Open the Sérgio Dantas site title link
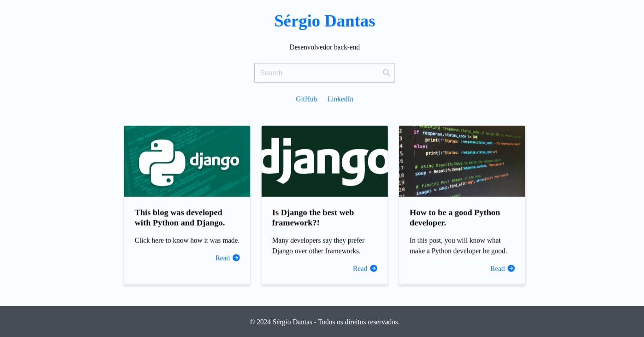This screenshot has width=644, height=337. point(325,21)
